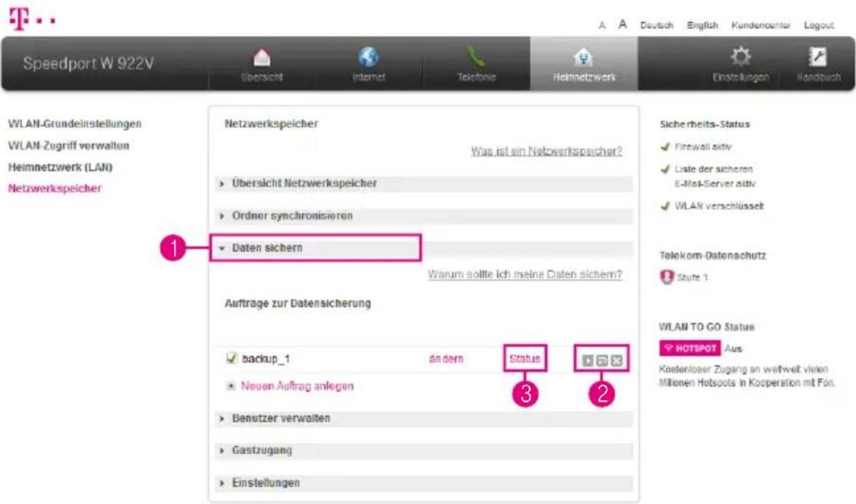Expand Ordner synchronisieren section

click(x=424, y=216)
